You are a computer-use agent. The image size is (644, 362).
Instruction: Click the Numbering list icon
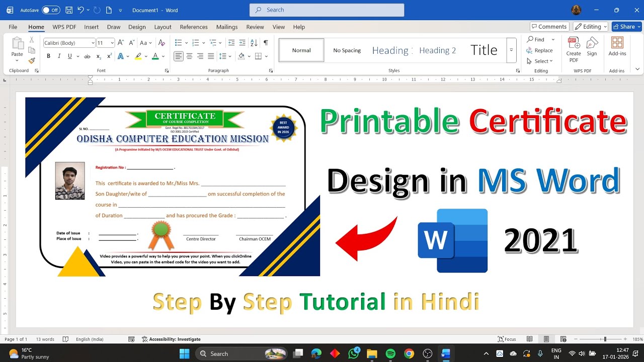[196, 43]
